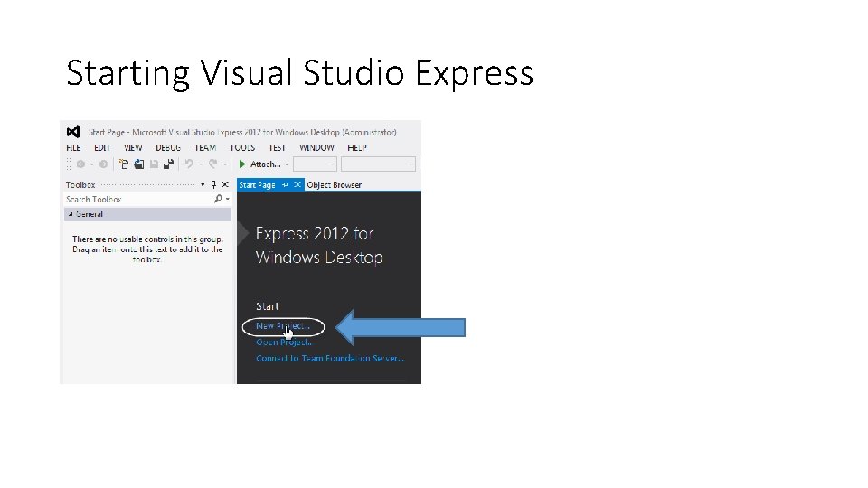Open the Toolbox window position dropdown

click(203, 184)
